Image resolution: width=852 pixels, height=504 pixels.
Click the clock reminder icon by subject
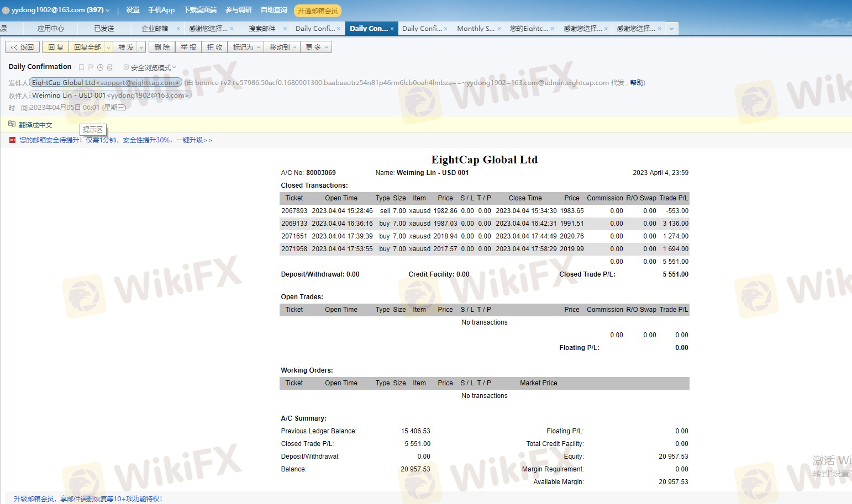point(100,67)
